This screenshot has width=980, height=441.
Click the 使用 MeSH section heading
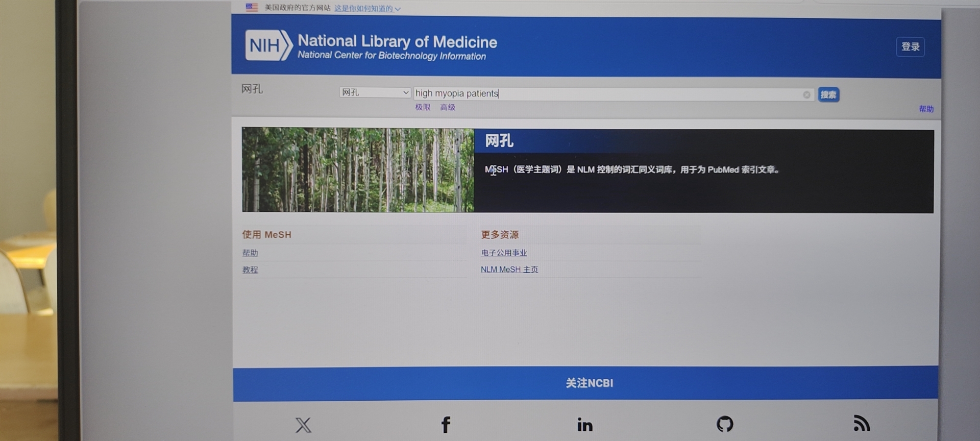[x=266, y=234]
